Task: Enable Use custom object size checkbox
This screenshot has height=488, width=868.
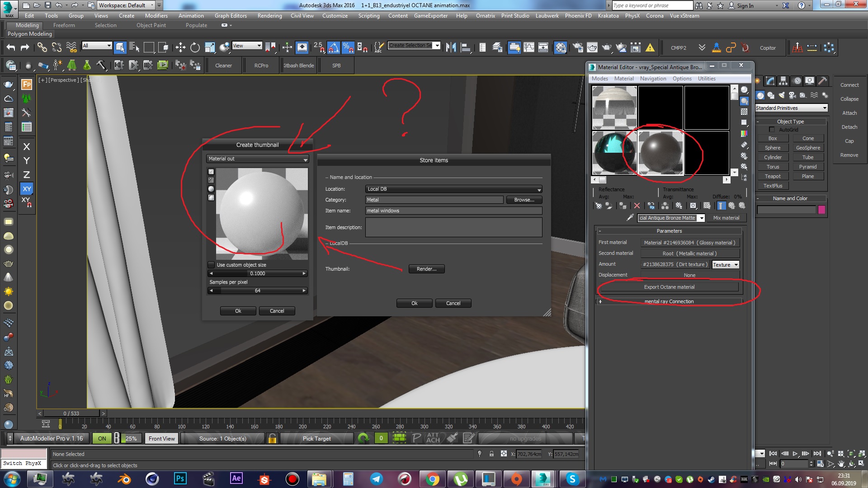Action: [211, 265]
